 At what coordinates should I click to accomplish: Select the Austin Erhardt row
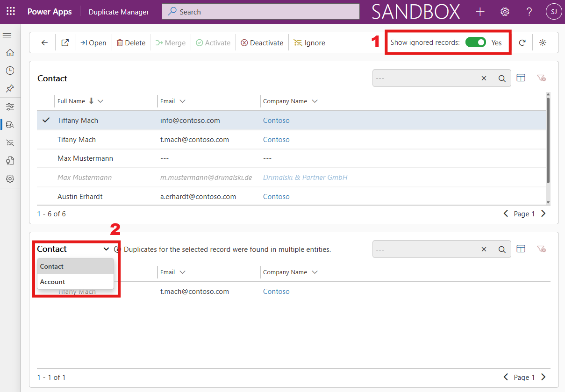tap(291, 197)
